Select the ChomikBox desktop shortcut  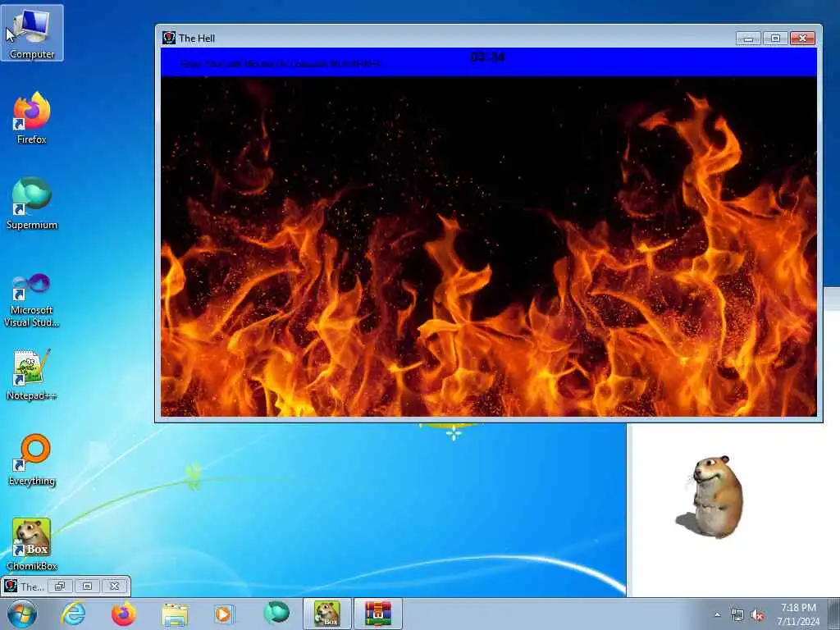(32, 545)
